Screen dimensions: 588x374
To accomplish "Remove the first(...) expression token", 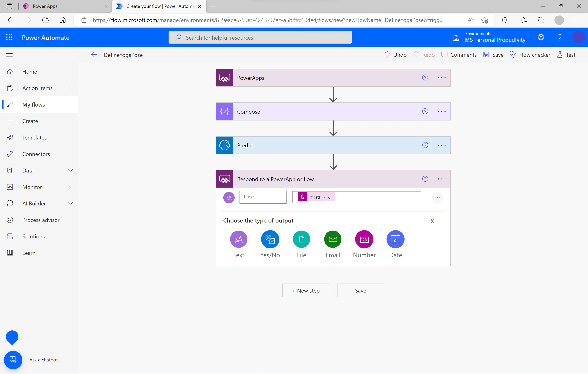I will coord(329,198).
